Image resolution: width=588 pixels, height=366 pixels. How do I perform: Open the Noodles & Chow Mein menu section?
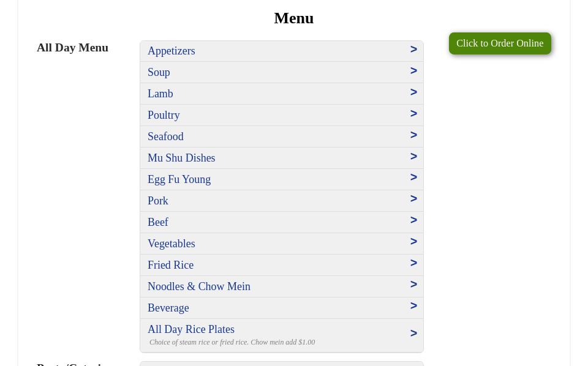pyautogui.click(x=282, y=286)
